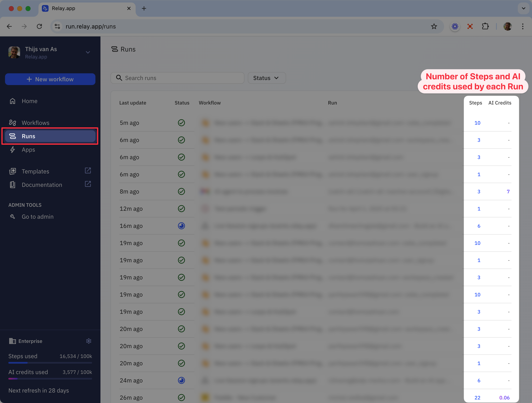Click the Steps used progress bar
This screenshot has height=403, width=532.
coord(50,363)
